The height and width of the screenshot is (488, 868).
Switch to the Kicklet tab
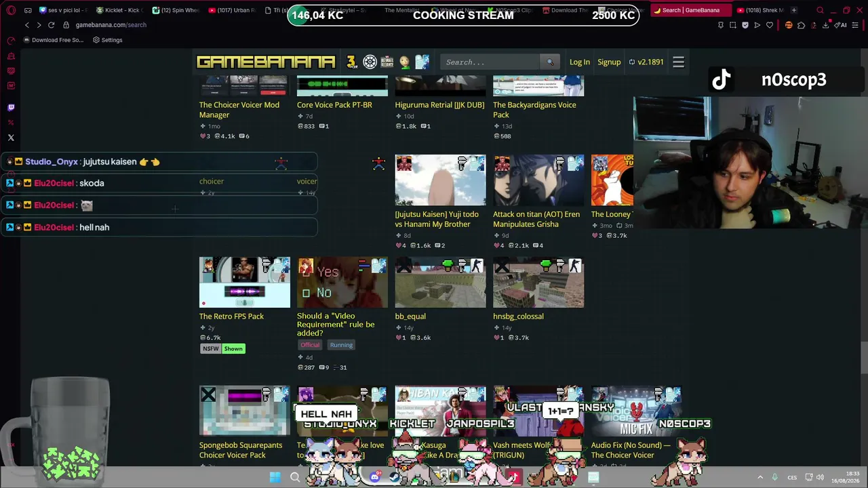(x=119, y=10)
